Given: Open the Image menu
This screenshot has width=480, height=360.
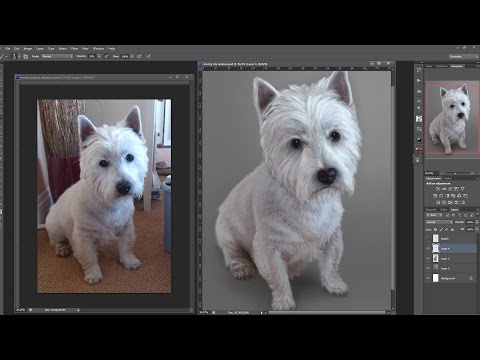Looking at the screenshot, I should pos(28,49).
